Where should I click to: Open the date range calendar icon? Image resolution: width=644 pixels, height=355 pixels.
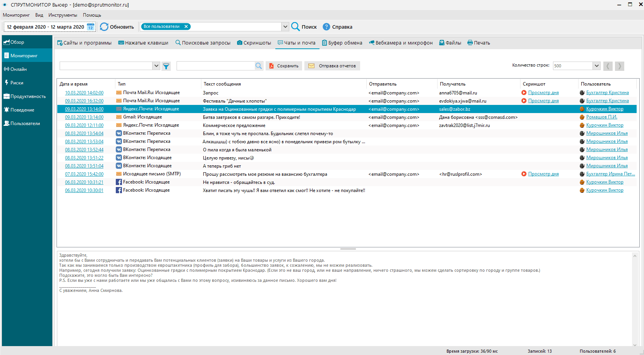91,27
